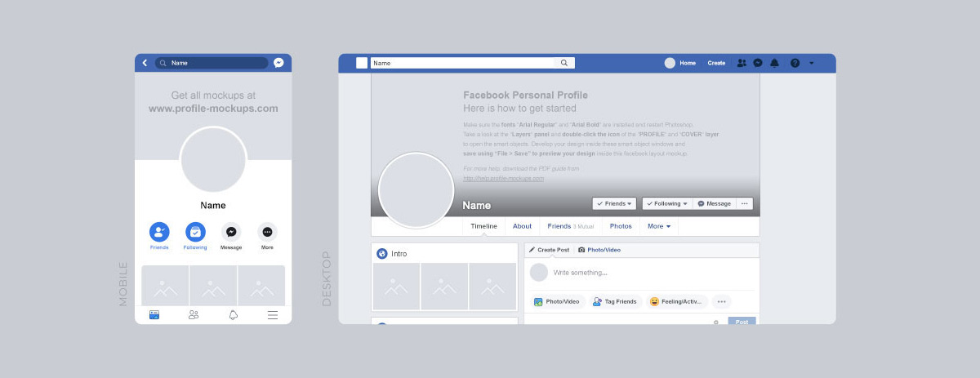This screenshot has width=980, height=378.
Task: Expand the desktop Friends dropdown button
Action: 615,203
